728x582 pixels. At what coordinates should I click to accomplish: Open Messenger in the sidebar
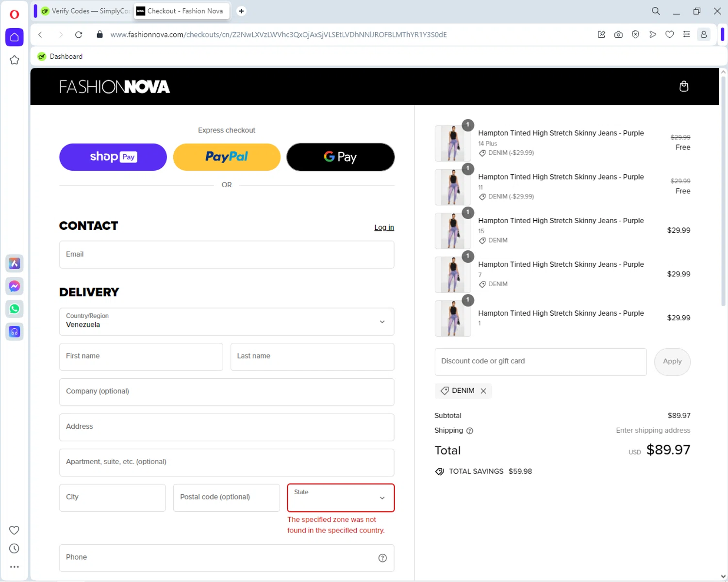click(x=15, y=286)
